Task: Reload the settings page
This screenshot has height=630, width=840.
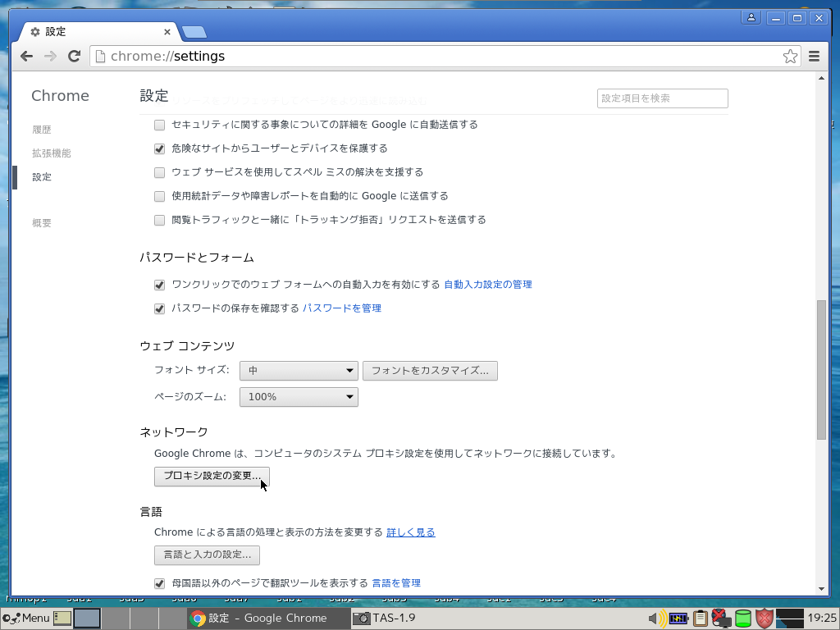Action: pyautogui.click(x=74, y=57)
